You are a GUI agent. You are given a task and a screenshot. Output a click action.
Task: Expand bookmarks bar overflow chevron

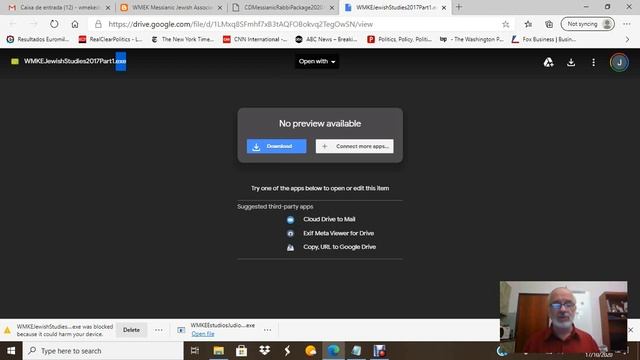(x=627, y=39)
